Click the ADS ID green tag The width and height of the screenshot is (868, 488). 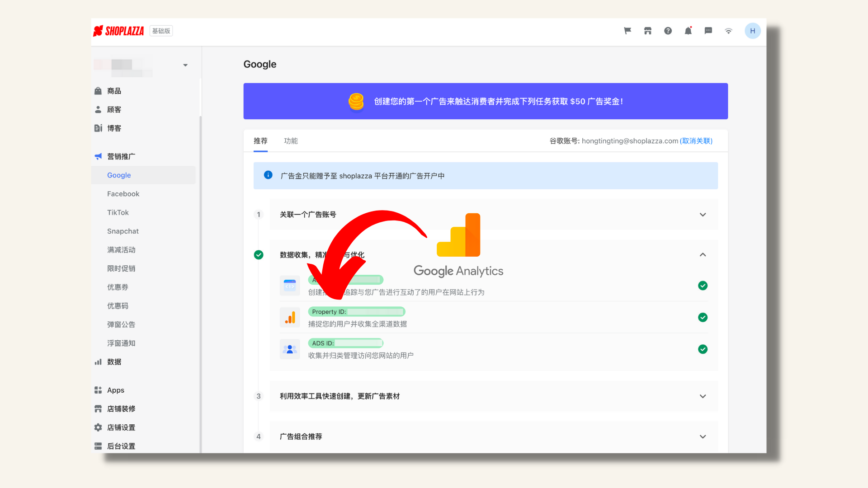(345, 343)
